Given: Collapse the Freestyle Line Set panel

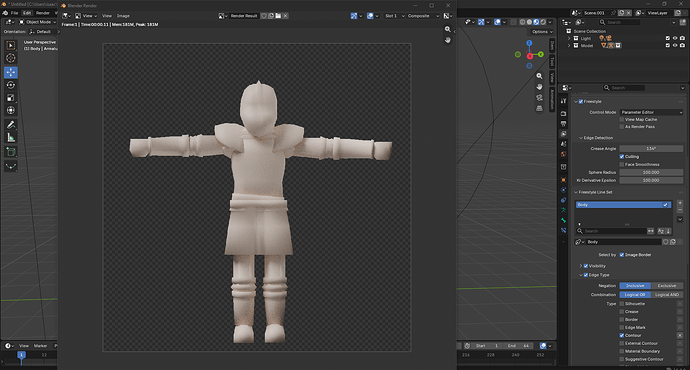Looking at the screenshot, I should [576, 192].
